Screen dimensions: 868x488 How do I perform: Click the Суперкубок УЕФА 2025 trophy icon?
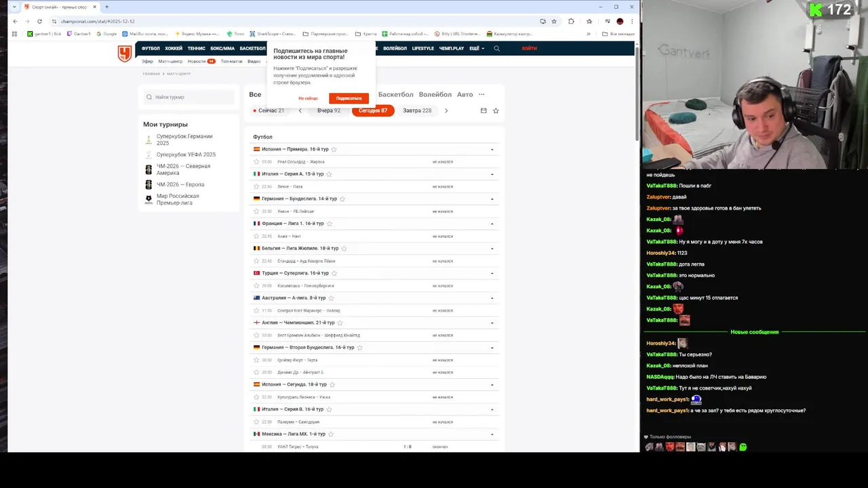149,155
